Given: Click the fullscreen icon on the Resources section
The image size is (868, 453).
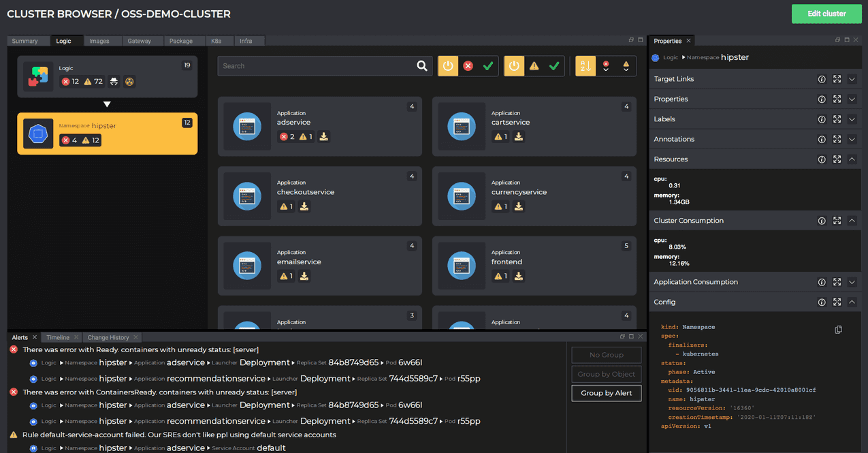Looking at the screenshot, I should pos(837,159).
